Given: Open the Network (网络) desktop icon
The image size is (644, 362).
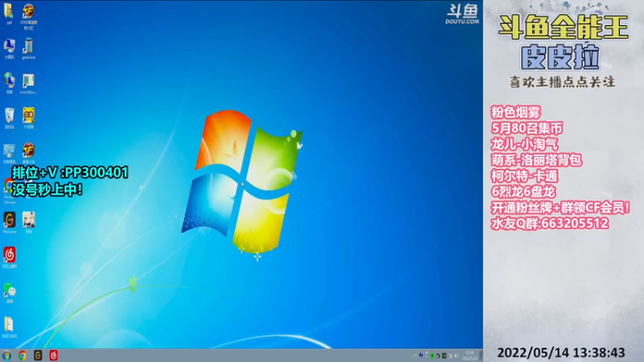Looking at the screenshot, I should 9,83.
